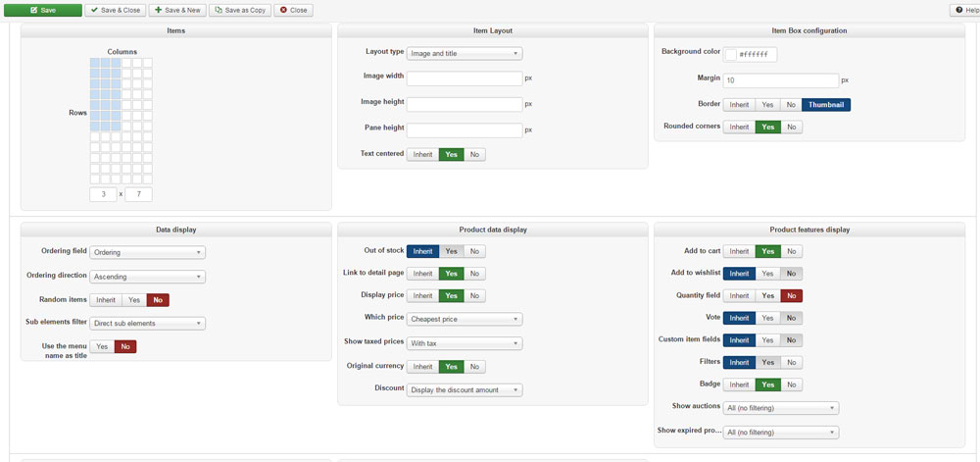980x462 pixels.
Task: Set Display price to Inherit
Action: [422, 295]
